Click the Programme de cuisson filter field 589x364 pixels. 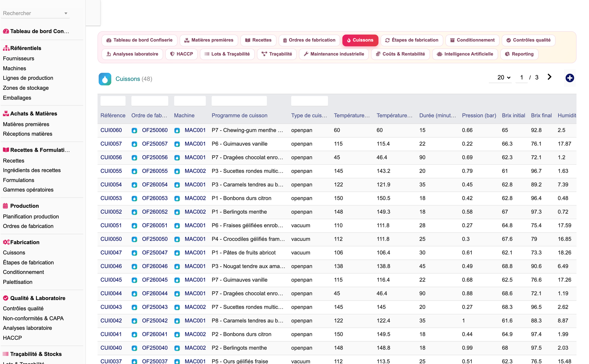click(239, 101)
